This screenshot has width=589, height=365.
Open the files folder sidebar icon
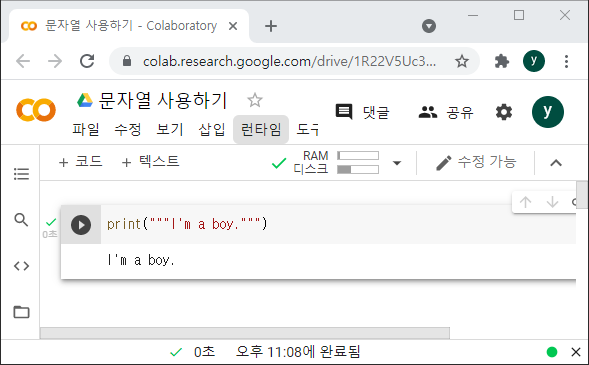click(21, 312)
